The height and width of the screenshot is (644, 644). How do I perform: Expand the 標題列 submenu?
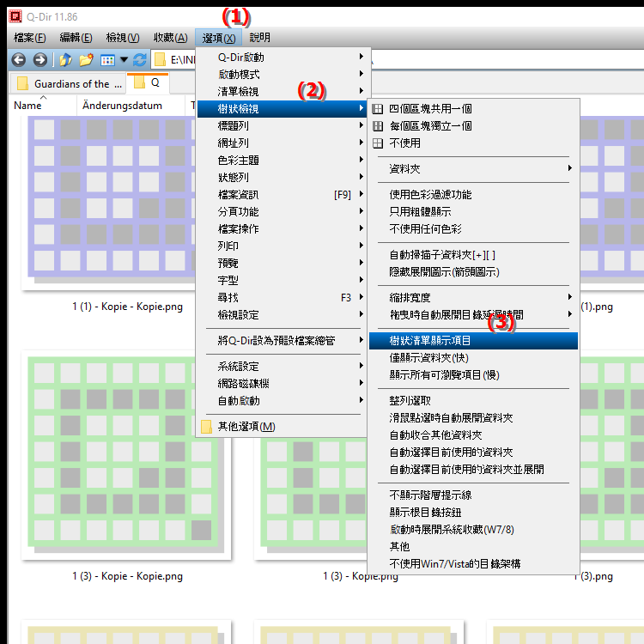point(282,126)
